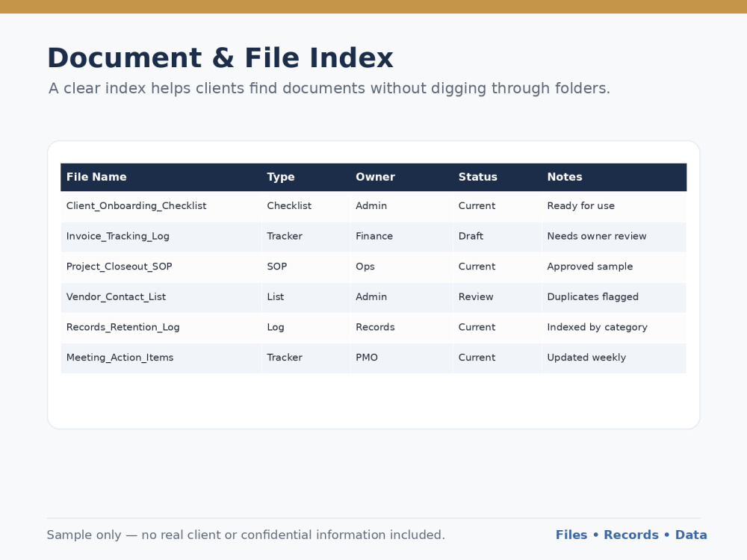Click the Files • Records • Data footer tag
Viewport: 747px width, 560px height.
pyautogui.click(x=631, y=535)
